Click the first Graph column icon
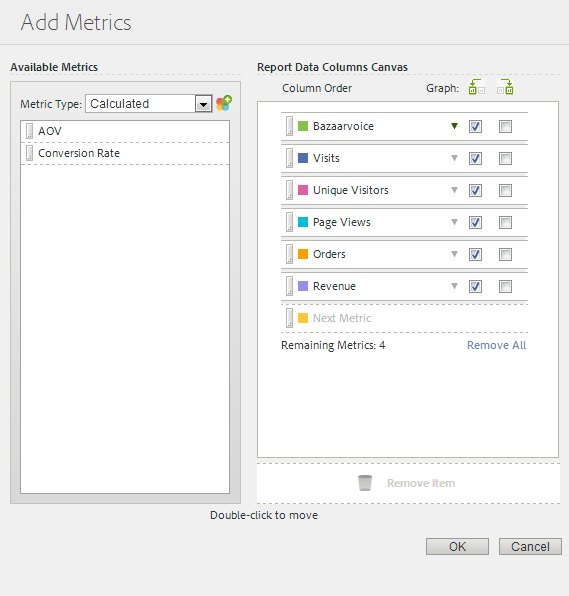 click(x=477, y=87)
